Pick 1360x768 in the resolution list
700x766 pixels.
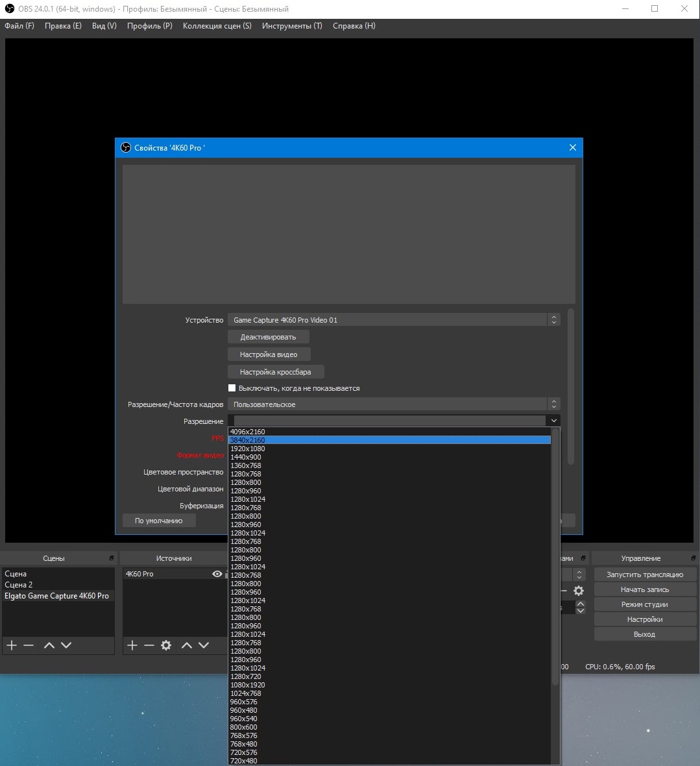[389, 465]
